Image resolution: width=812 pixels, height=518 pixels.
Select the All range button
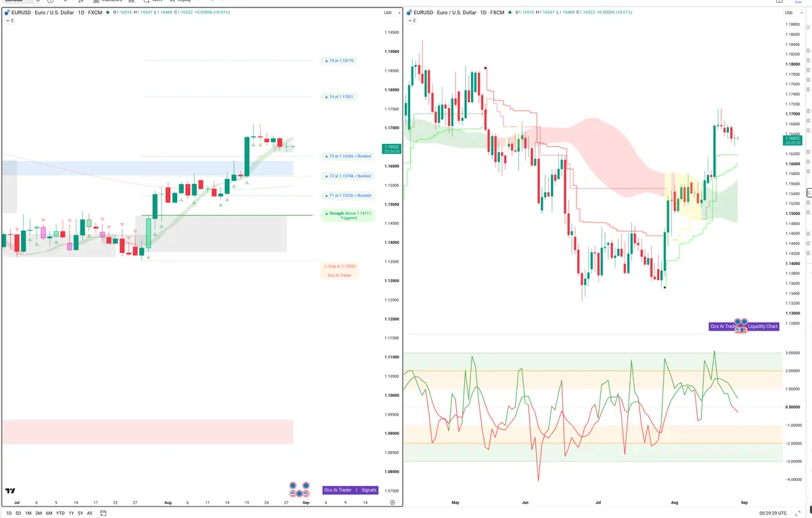point(89,513)
